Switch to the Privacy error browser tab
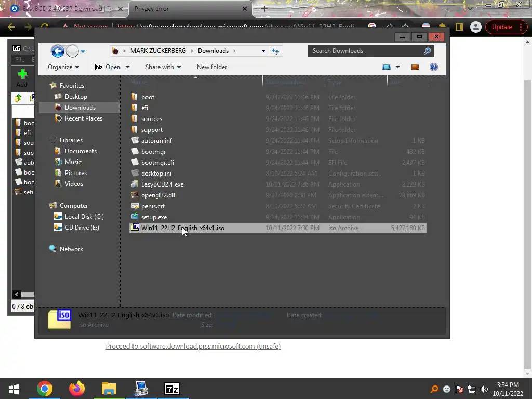 click(190, 9)
